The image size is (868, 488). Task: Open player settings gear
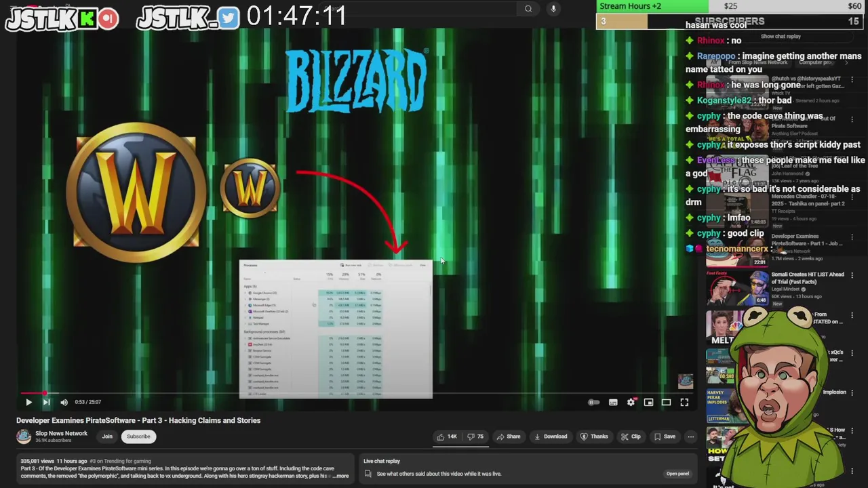pyautogui.click(x=631, y=403)
